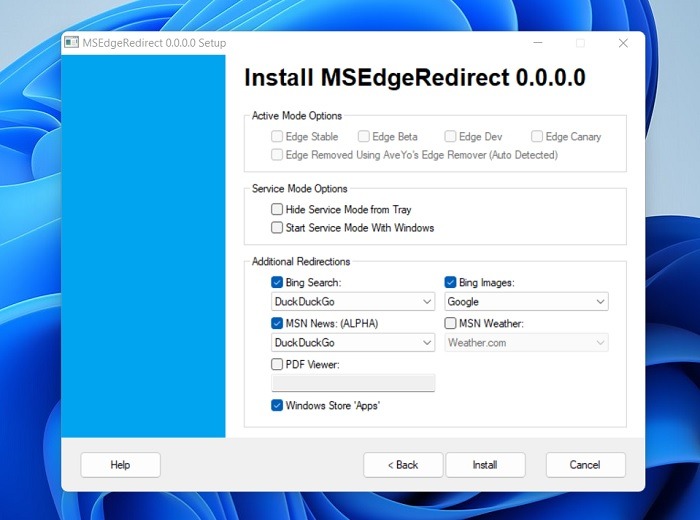Uncheck Windows Store 'Apps' checkbox
This screenshot has height=520, width=700.
[x=277, y=405]
